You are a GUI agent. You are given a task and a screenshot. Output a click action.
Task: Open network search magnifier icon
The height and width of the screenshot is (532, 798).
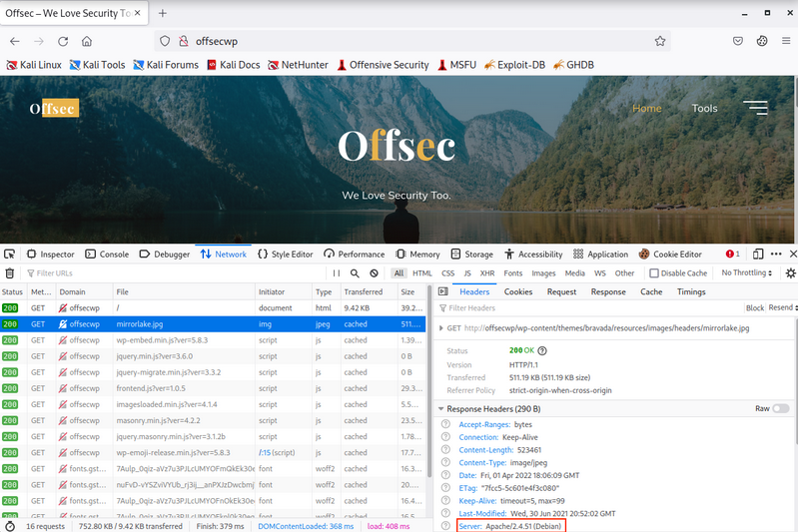coord(355,272)
